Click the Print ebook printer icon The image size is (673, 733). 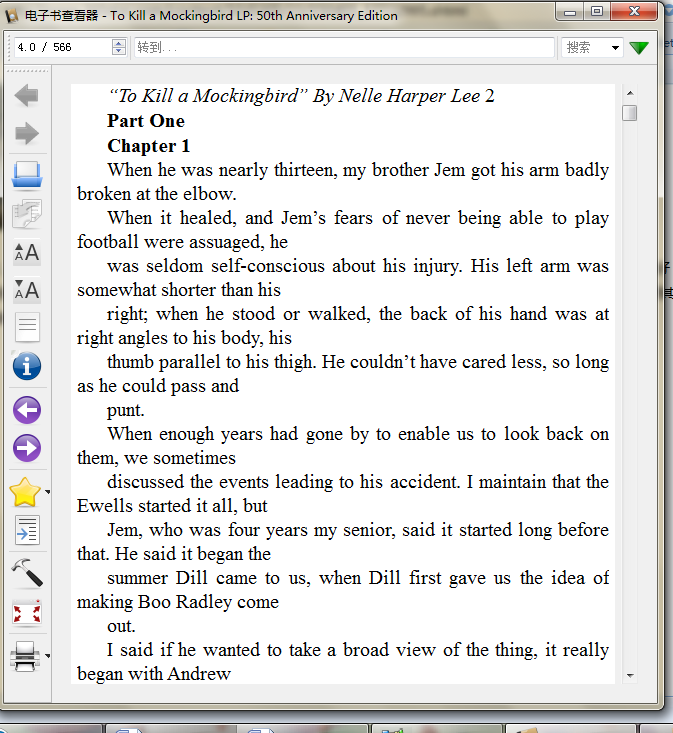tap(25, 656)
